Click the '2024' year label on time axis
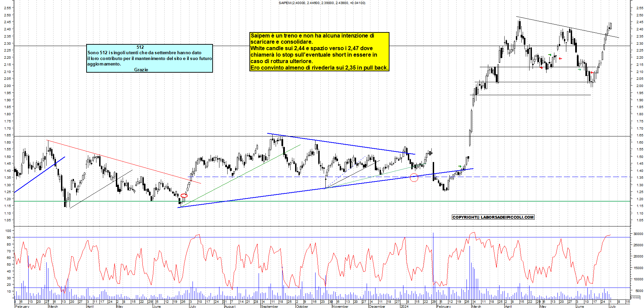The image size is (644, 308). coord(404,306)
